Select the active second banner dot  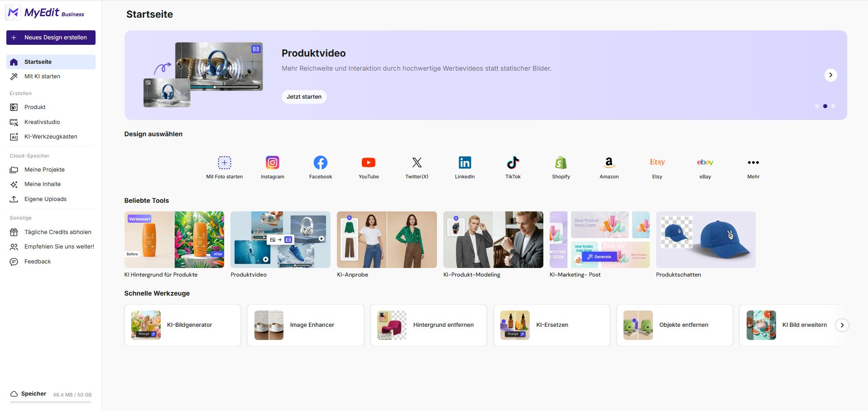click(x=825, y=106)
